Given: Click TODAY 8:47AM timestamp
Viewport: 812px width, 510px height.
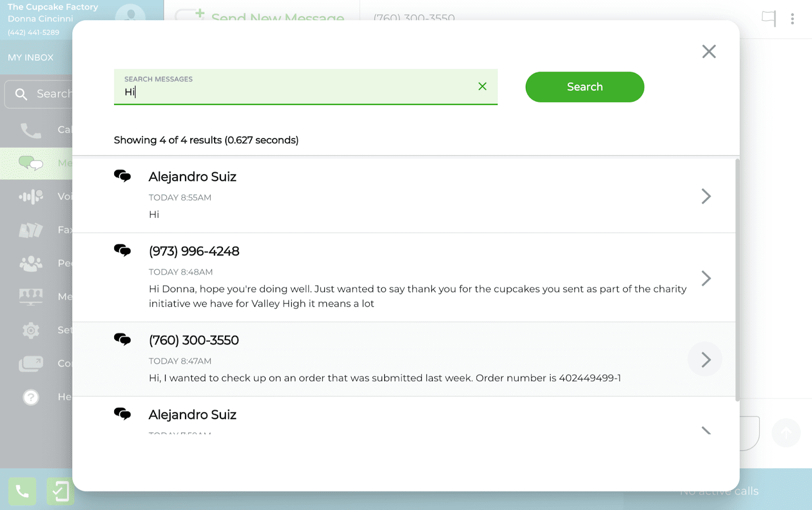Looking at the screenshot, I should (180, 361).
